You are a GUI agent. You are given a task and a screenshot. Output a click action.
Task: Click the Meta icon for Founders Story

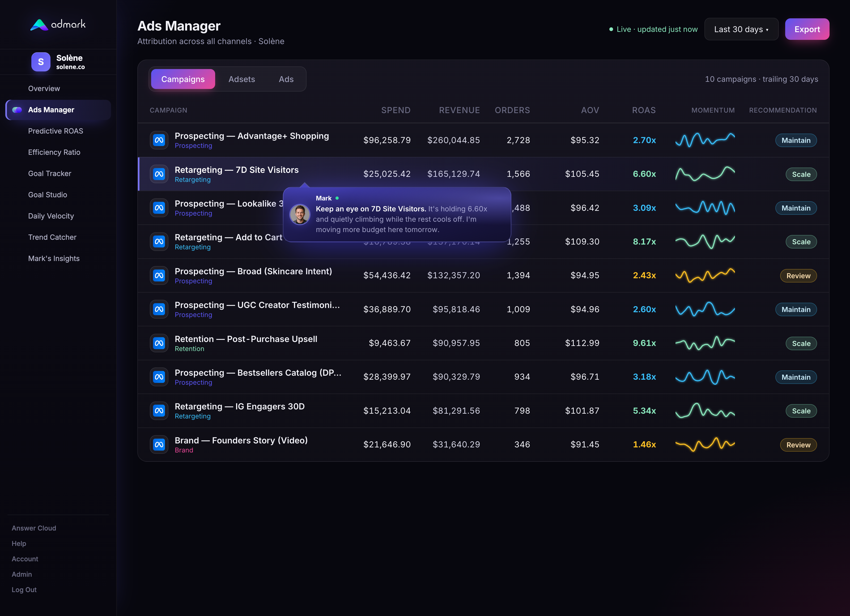[159, 444]
